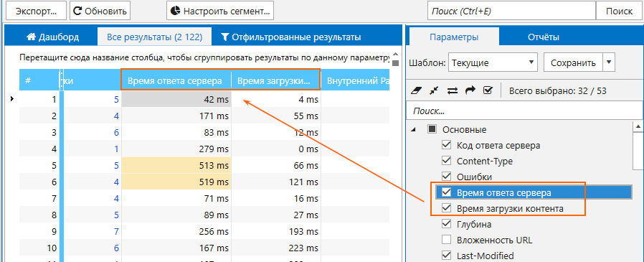The image size is (644, 262).
Task: Open the Все результаты (2 122) tab
Action: click(154, 37)
